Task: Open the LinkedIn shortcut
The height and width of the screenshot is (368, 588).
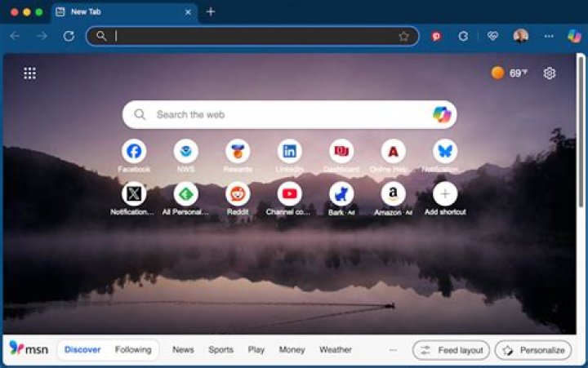Action: click(289, 152)
